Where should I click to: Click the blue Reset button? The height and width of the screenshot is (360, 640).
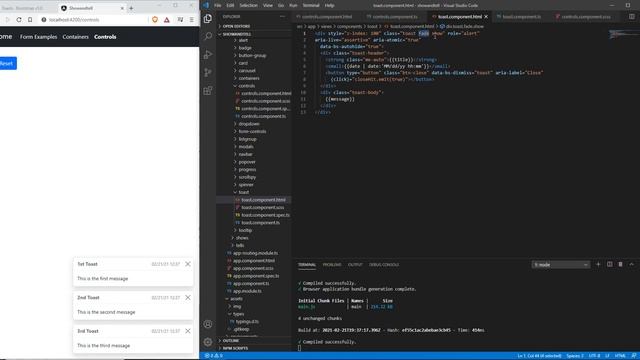coord(7,63)
